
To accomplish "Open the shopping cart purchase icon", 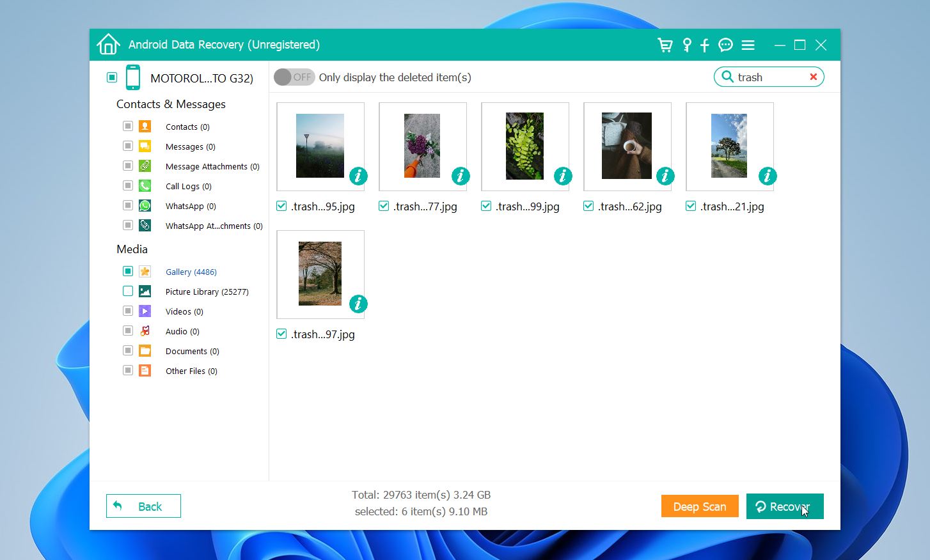I will point(665,45).
